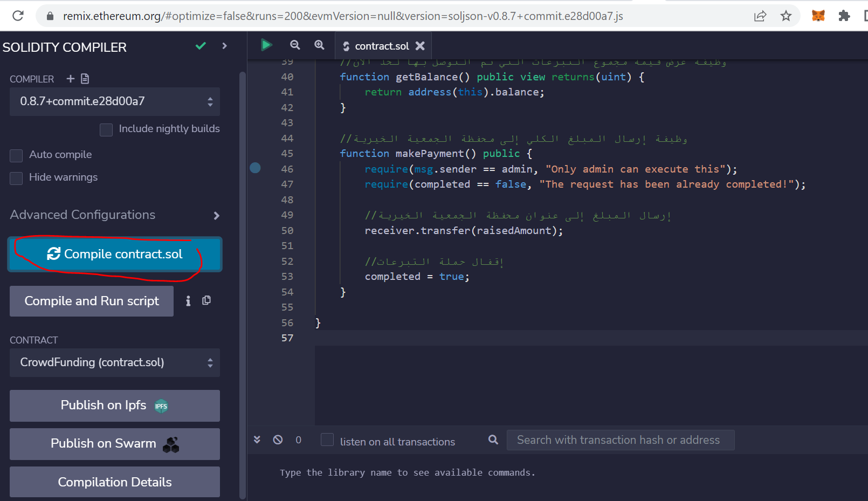Open the compiler version 0.8.7 dropdown

(114, 101)
